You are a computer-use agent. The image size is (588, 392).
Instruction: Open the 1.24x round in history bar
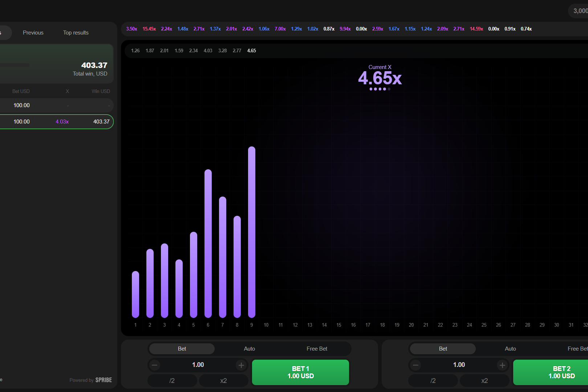point(426,29)
